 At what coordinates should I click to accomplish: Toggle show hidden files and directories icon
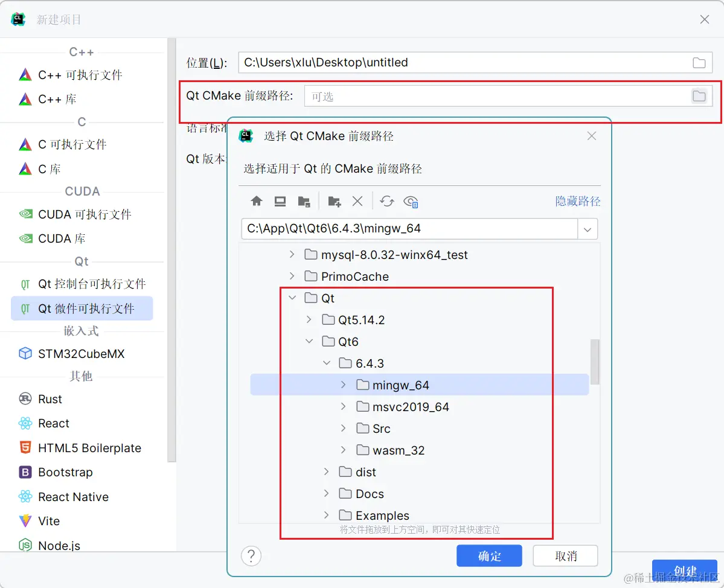tap(411, 202)
